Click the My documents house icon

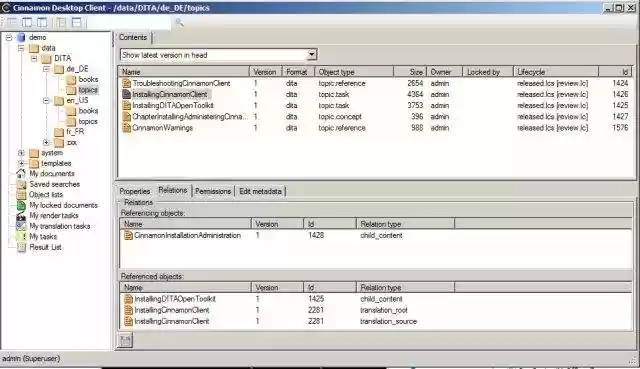(21, 173)
